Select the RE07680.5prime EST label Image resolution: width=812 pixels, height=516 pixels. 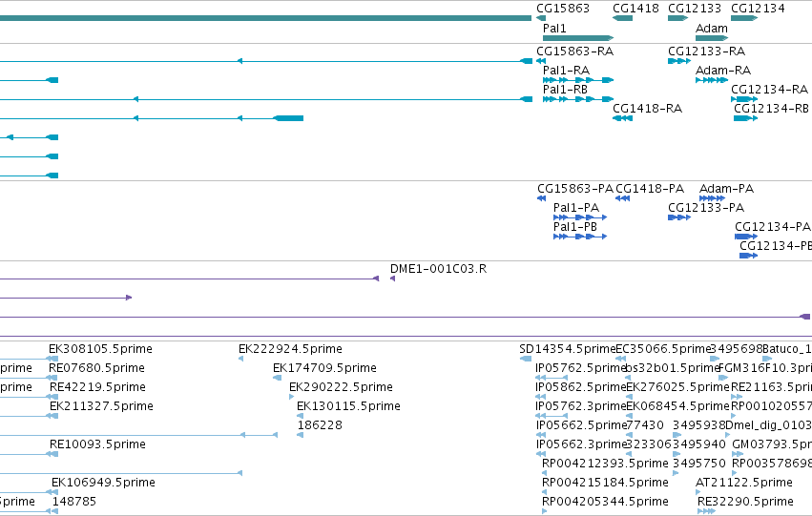click(x=96, y=368)
